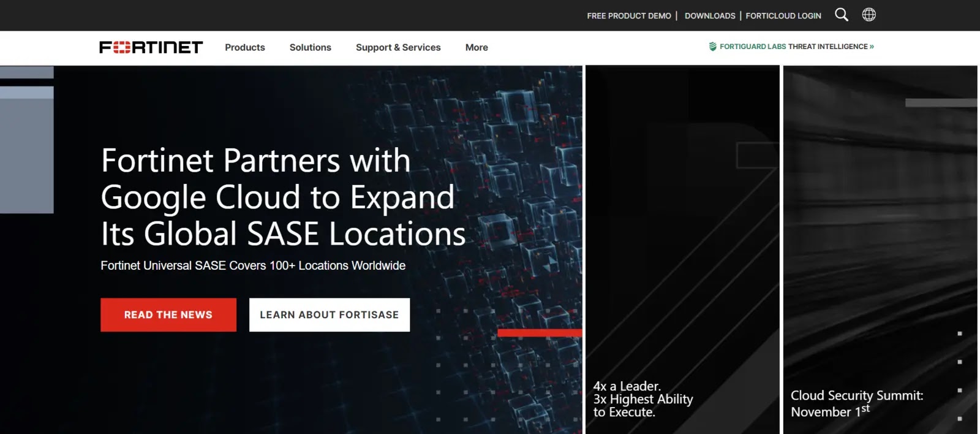980x434 pixels.
Task: Open the Support & Services menu
Action: click(x=398, y=47)
